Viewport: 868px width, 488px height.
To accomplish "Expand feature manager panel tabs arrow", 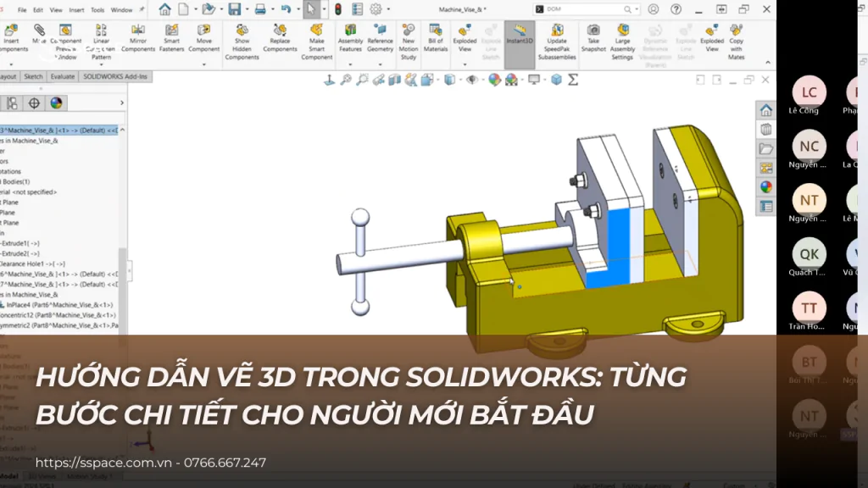I will coord(122,103).
